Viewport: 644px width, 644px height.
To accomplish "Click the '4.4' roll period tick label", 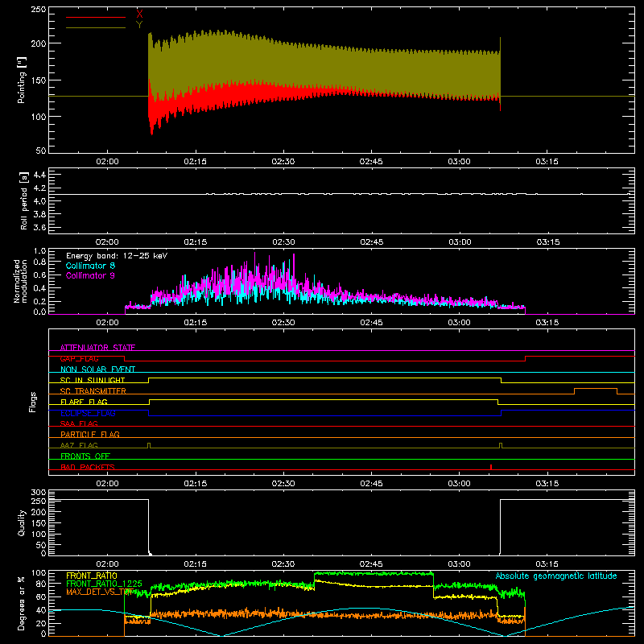I will [39, 175].
